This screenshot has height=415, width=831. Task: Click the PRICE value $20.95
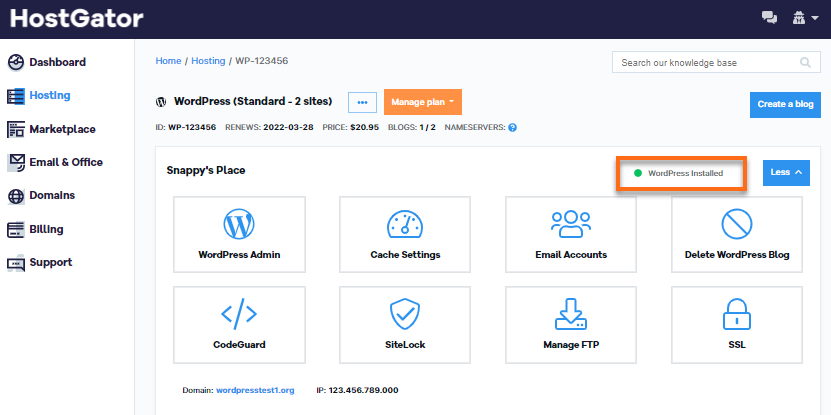(365, 128)
